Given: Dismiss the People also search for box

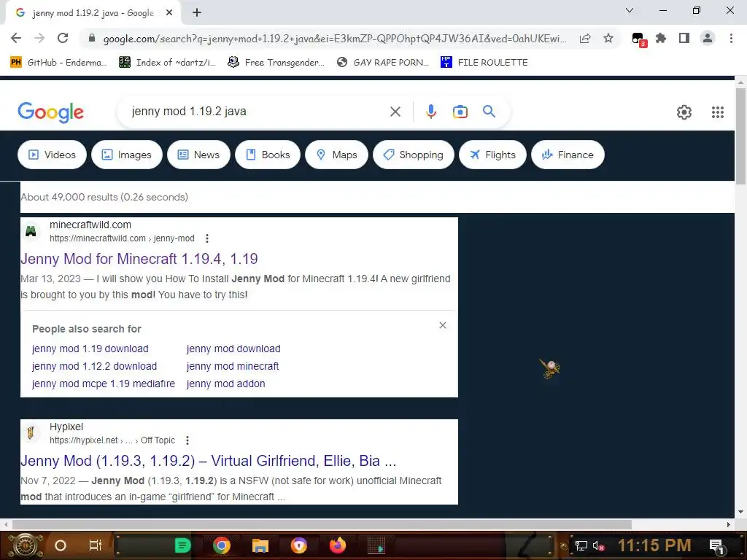Looking at the screenshot, I should click(x=443, y=325).
